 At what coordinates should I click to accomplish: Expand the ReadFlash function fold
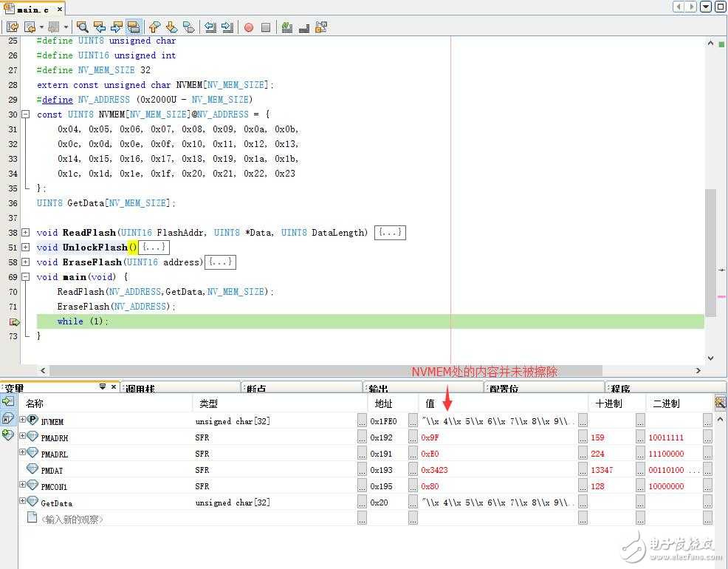tap(26, 232)
